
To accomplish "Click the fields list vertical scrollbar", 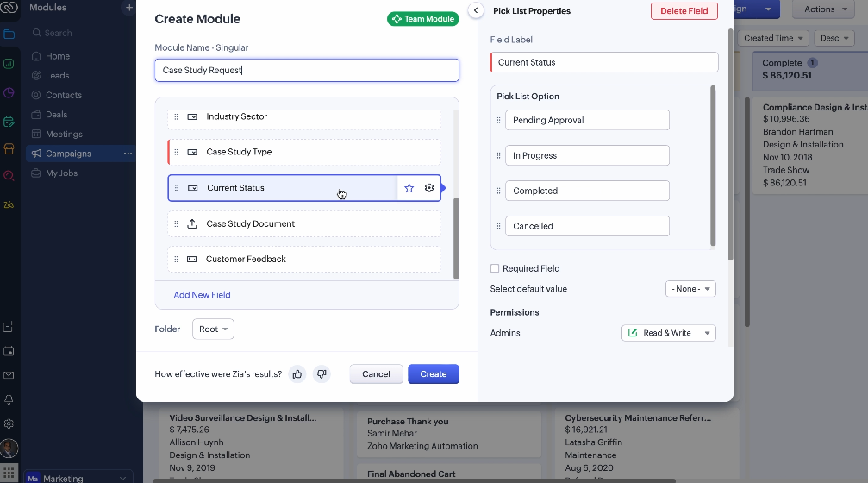I will [x=456, y=239].
